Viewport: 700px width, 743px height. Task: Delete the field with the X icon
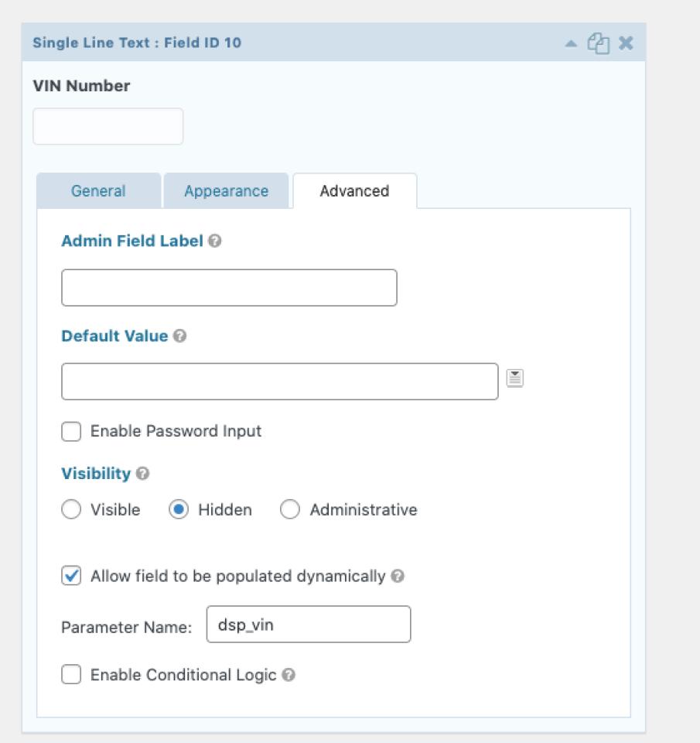[626, 43]
